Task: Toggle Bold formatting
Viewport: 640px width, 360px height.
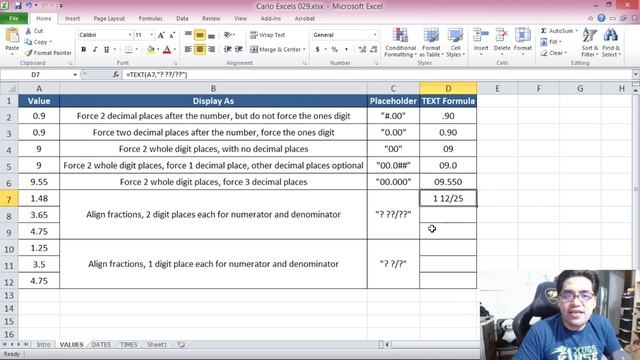Action: coord(84,49)
